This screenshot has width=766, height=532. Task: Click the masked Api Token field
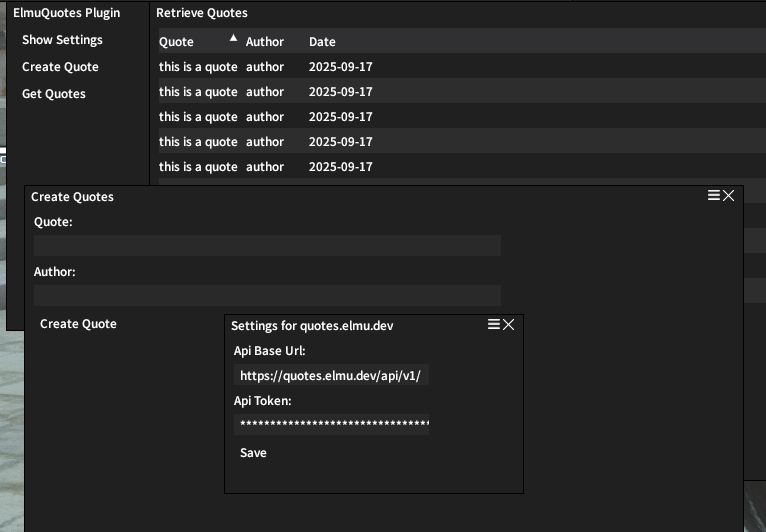coord(332,425)
